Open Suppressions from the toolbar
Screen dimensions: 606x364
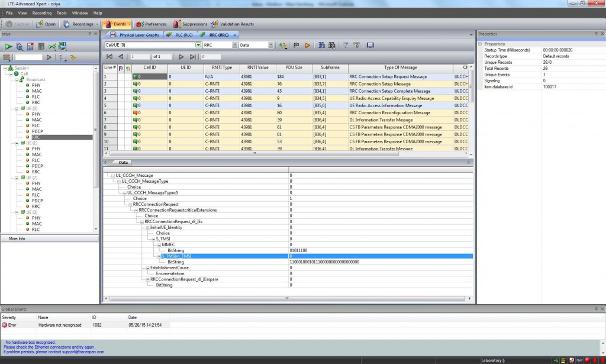[190, 24]
